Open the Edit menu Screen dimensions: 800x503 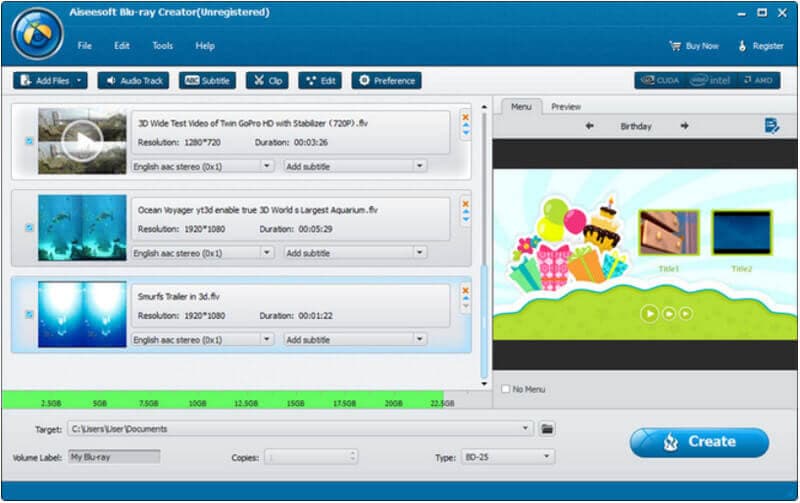(x=121, y=45)
